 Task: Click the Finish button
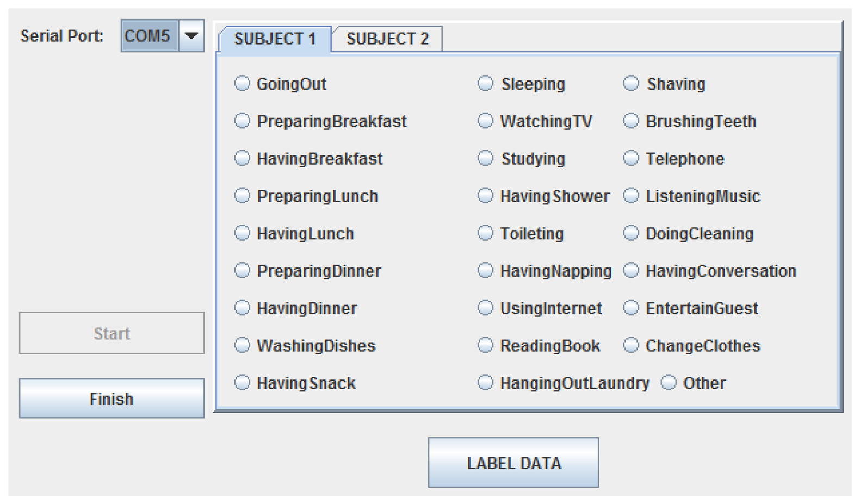[x=112, y=399]
